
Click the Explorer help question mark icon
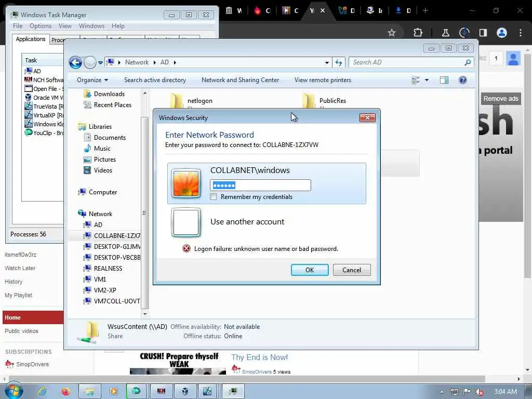[463, 80]
